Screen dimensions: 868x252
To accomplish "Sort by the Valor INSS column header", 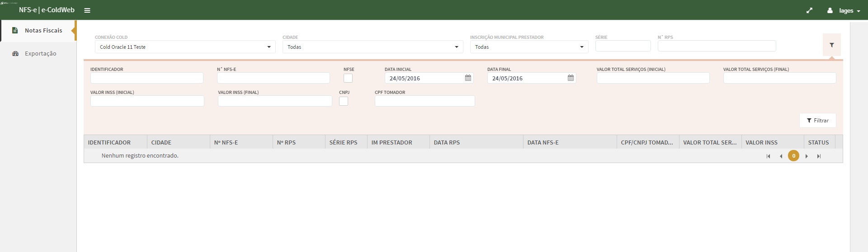I will (x=761, y=142).
